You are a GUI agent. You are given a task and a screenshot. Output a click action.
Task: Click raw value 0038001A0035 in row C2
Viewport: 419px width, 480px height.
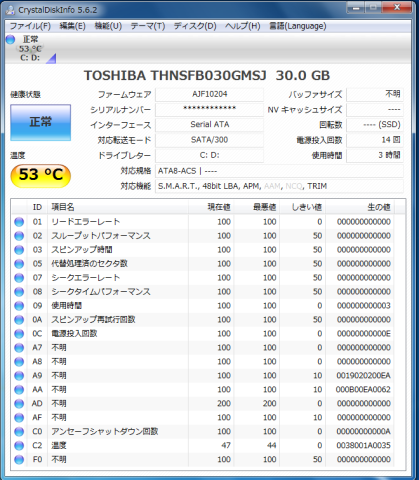363,446
